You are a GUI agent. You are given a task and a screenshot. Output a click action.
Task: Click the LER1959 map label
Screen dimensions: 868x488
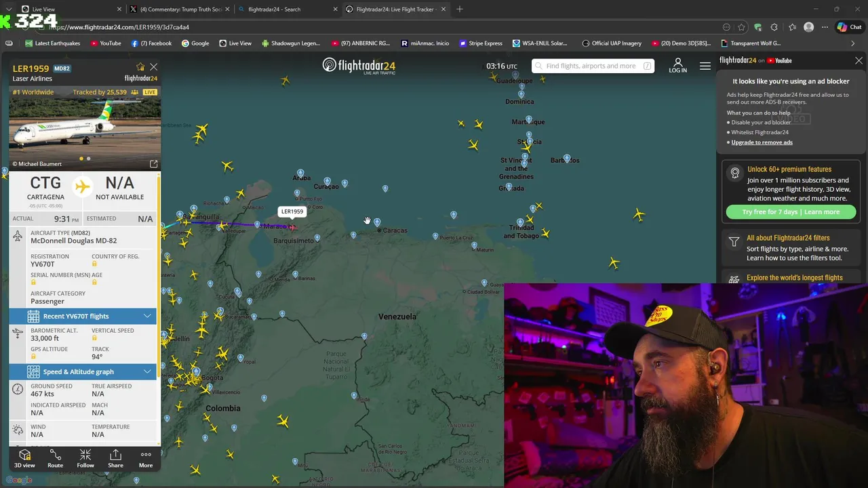click(x=292, y=211)
